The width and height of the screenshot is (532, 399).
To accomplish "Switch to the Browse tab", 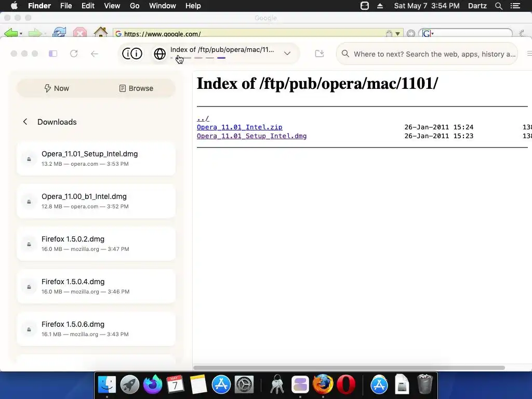I will point(137,88).
